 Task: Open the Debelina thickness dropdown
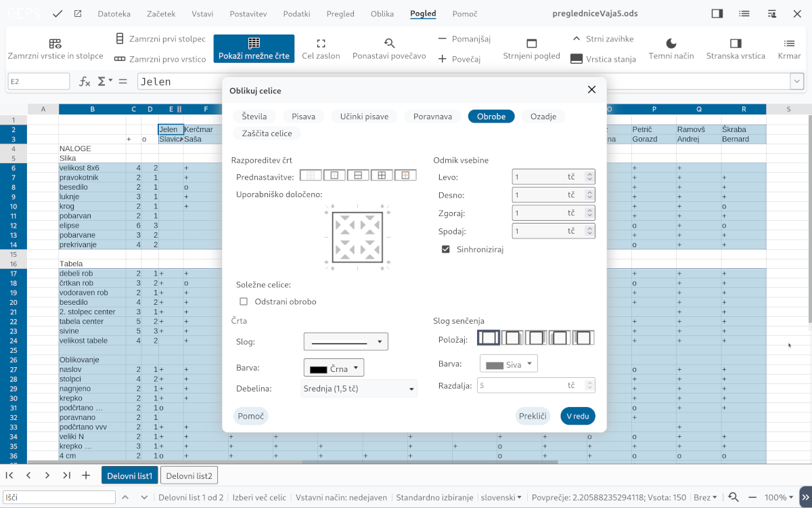(x=359, y=388)
